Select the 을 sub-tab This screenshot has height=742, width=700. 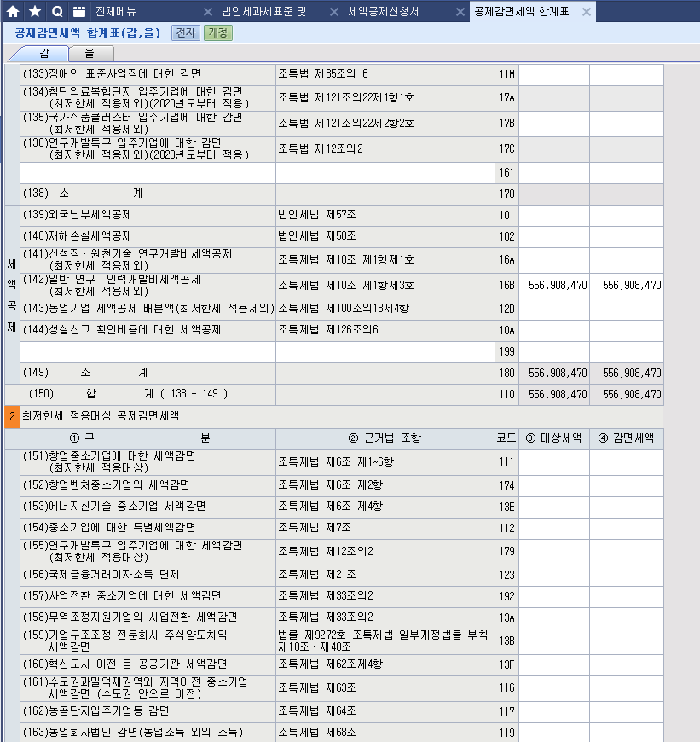[90, 54]
